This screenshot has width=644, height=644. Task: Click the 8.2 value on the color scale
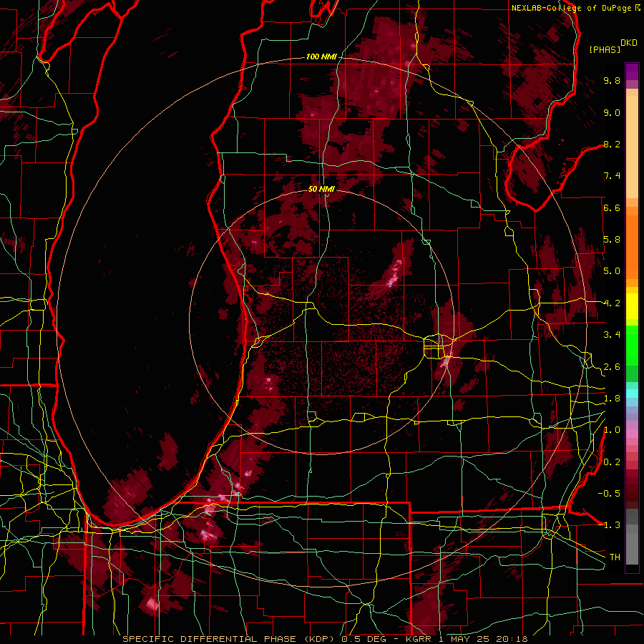point(612,144)
